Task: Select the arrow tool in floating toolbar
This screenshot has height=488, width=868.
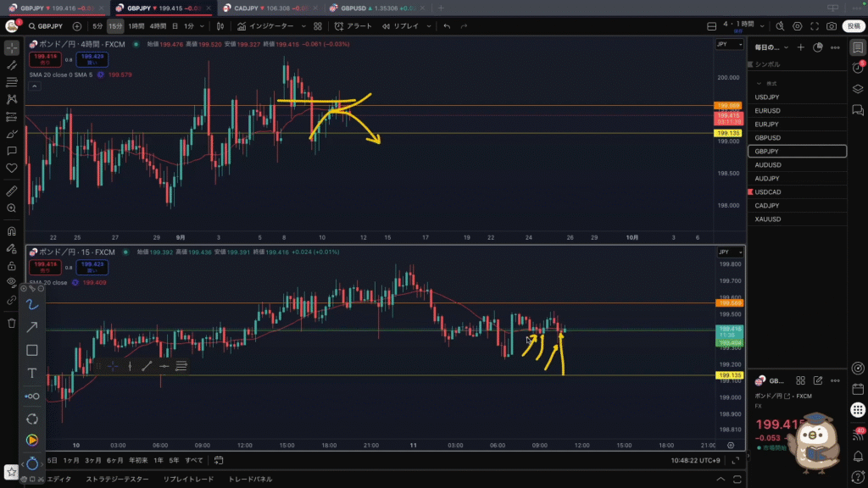Action: click(x=32, y=327)
